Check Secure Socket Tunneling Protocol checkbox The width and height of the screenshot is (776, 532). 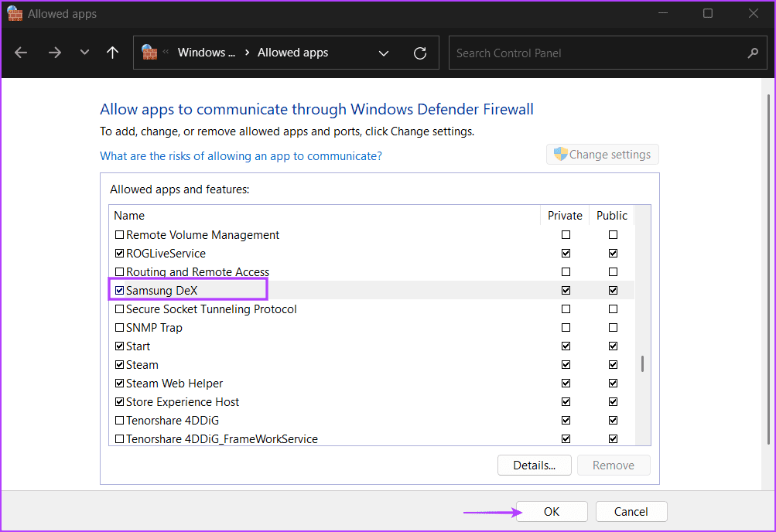(x=119, y=309)
